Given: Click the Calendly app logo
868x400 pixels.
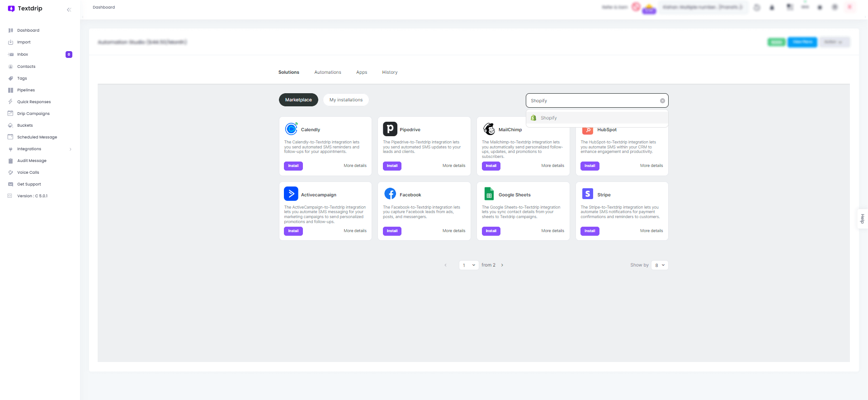Looking at the screenshot, I should (291, 129).
